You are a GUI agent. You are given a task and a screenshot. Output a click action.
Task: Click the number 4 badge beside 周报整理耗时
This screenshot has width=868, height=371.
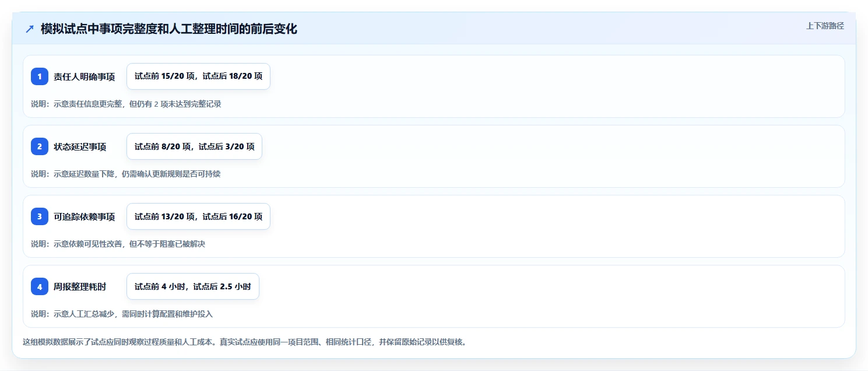click(x=40, y=286)
